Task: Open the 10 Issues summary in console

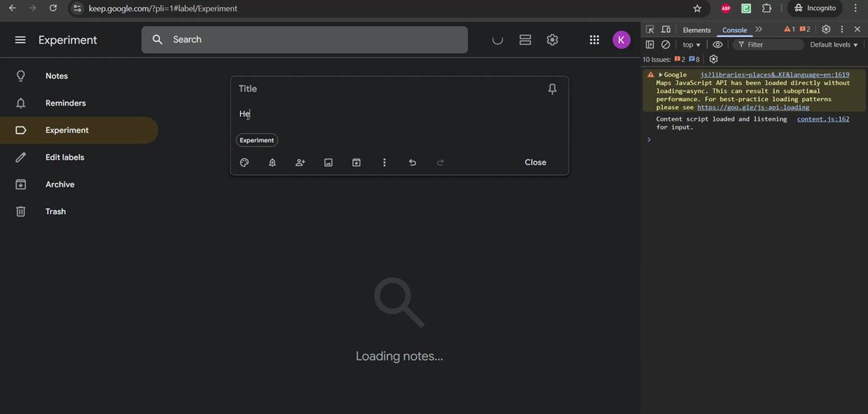Action: (671, 59)
